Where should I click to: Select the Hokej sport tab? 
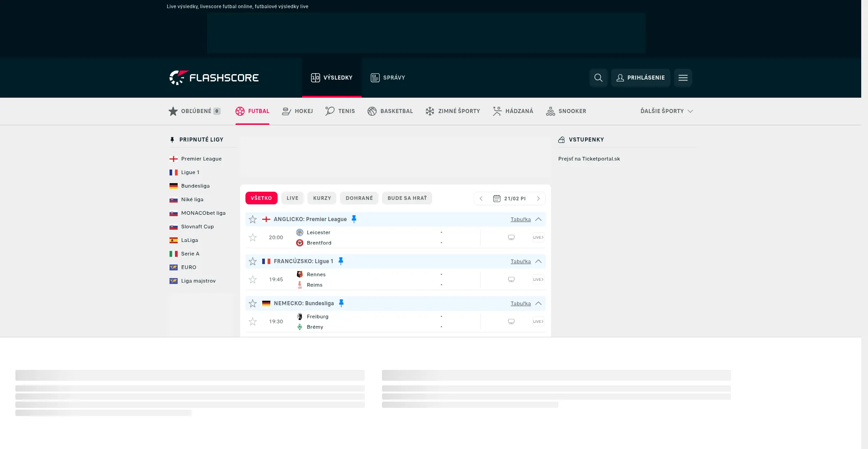pos(297,111)
